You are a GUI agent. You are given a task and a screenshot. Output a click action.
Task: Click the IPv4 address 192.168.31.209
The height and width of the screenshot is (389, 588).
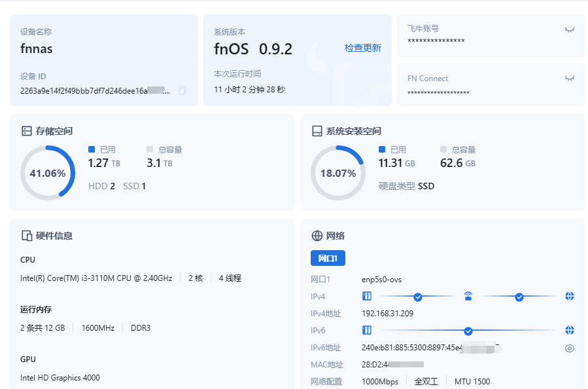(x=387, y=314)
